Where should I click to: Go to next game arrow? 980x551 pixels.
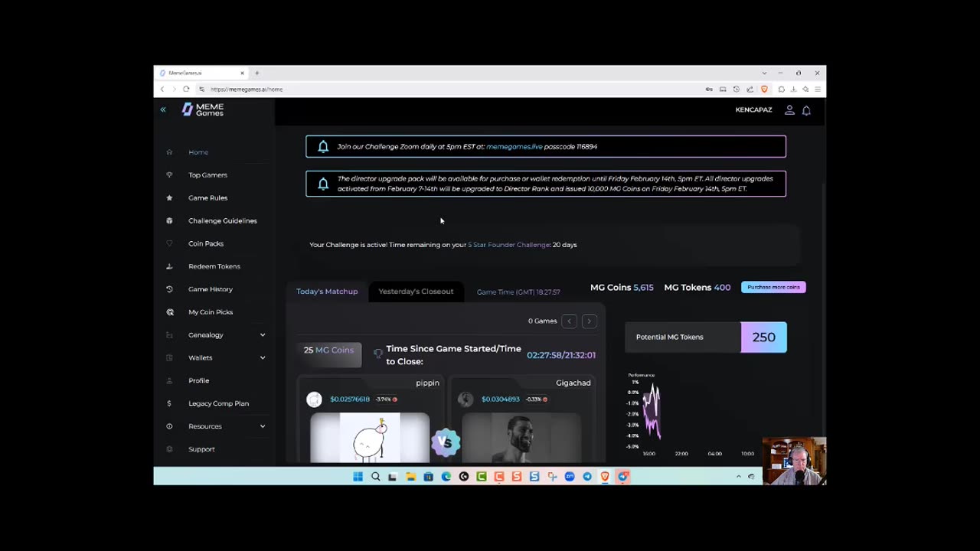click(589, 321)
